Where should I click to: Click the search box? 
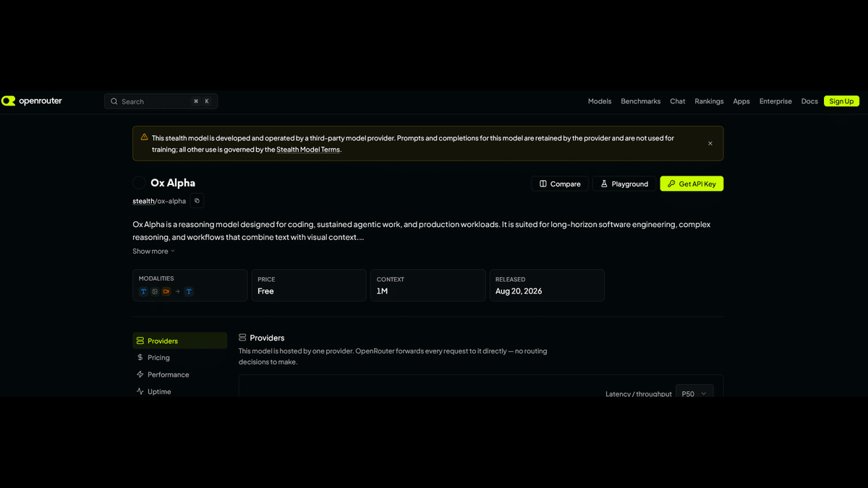click(161, 101)
